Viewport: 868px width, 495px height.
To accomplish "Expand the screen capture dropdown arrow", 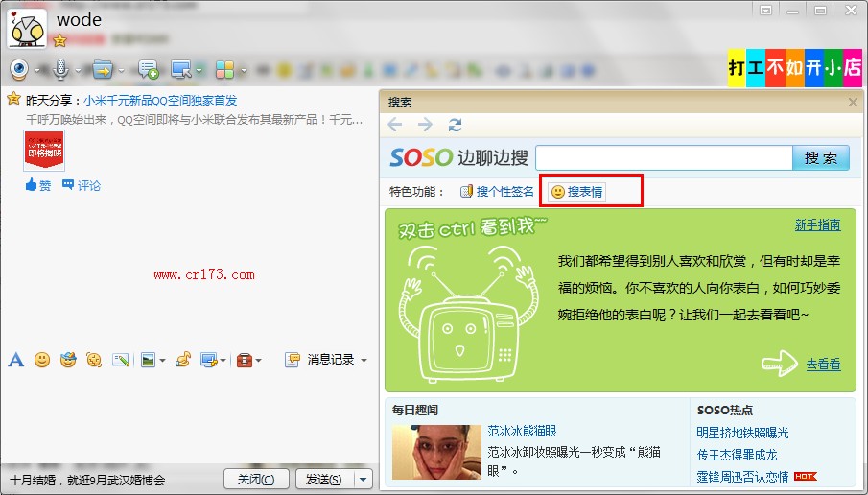I will (x=223, y=361).
